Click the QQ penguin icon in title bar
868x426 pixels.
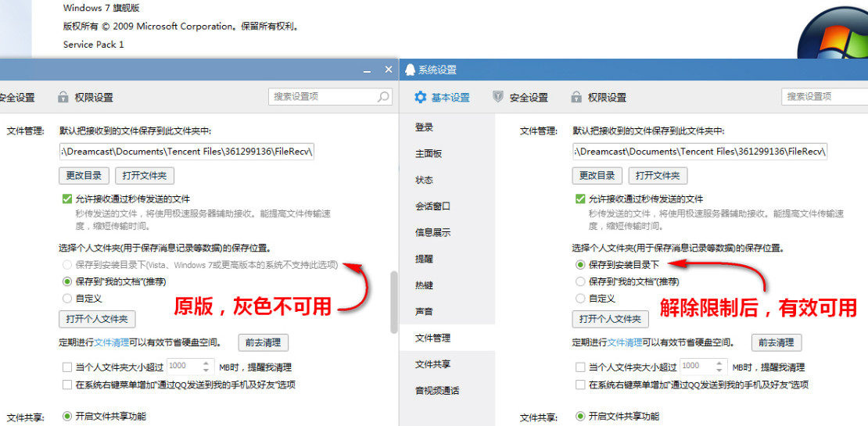[x=411, y=70]
